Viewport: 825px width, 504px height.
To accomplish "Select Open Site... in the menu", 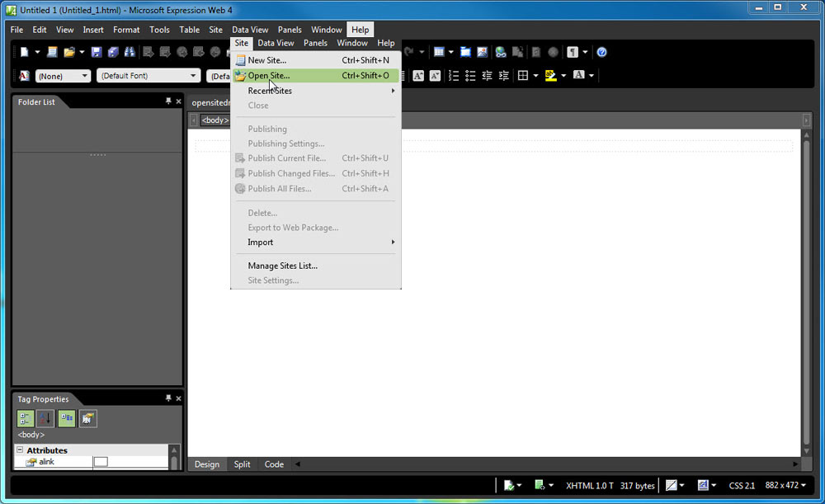I will point(315,75).
